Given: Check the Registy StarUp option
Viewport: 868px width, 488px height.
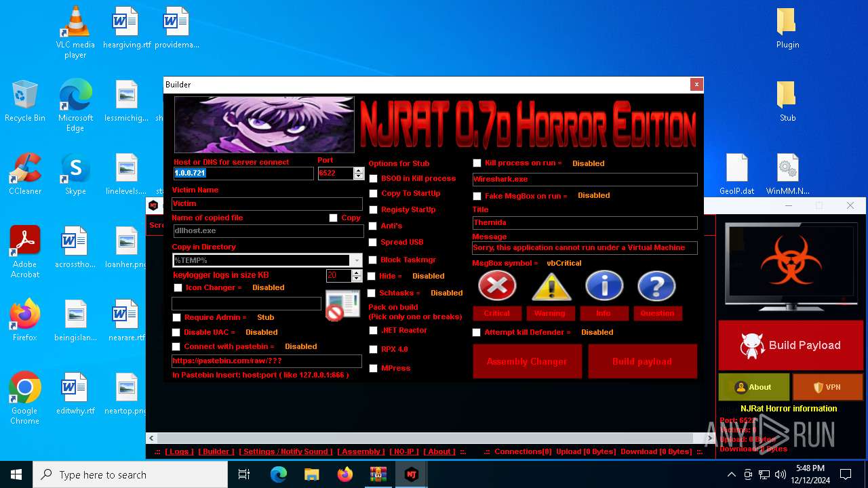Looking at the screenshot, I should coord(373,209).
